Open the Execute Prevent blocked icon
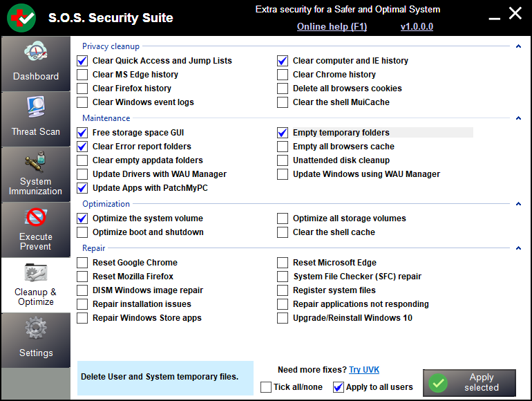Image resolution: width=532 pixels, height=401 pixels. point(36,217)
